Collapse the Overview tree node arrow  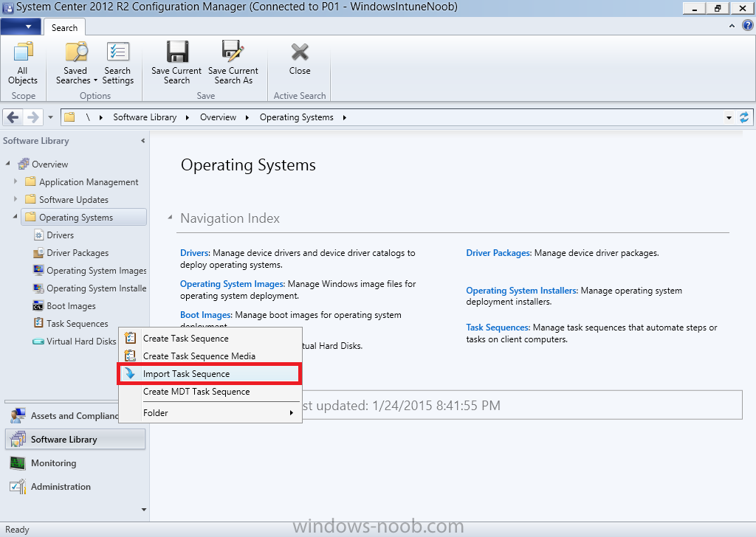(7, 164)
